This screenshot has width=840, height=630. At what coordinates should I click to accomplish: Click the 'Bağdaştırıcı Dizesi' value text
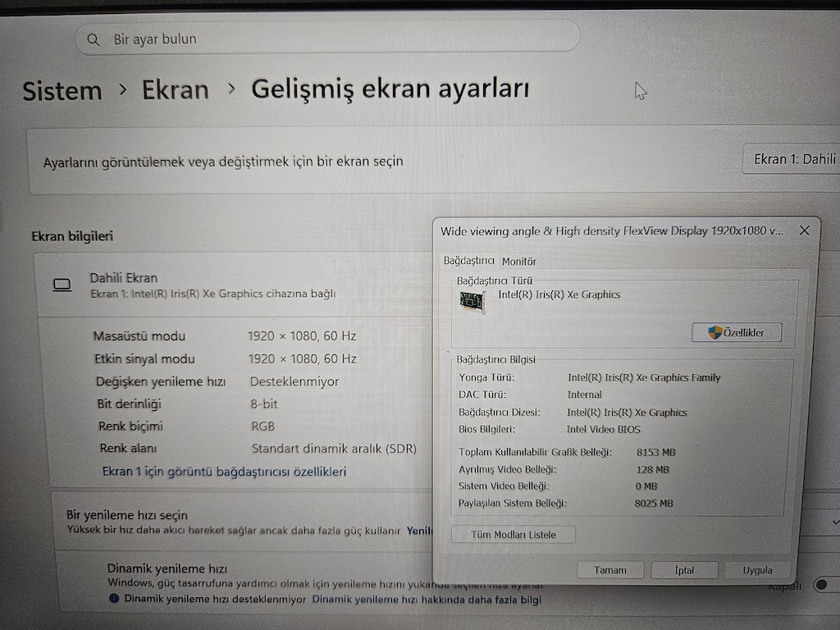pyautogui.click(x=627, y=413)
